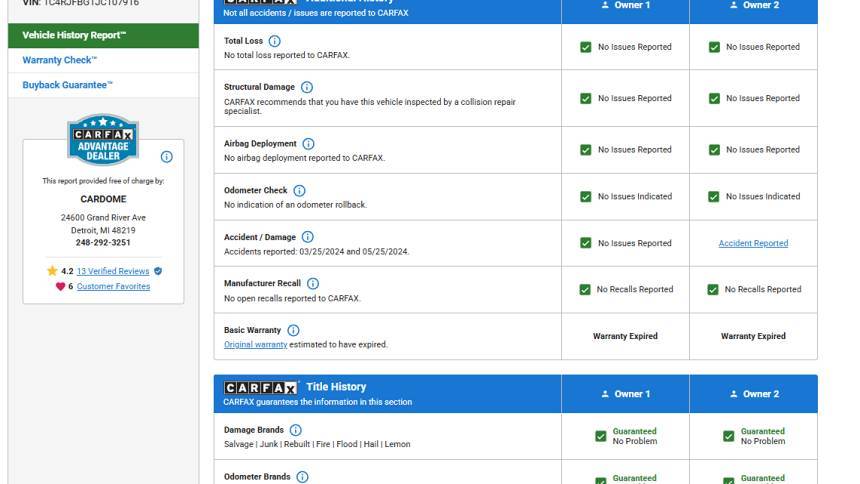This screenshot has height=484, width=860.
Task: Click Accident / Damage Owner 1 green checkmark
Action: (x=586, y=243)
